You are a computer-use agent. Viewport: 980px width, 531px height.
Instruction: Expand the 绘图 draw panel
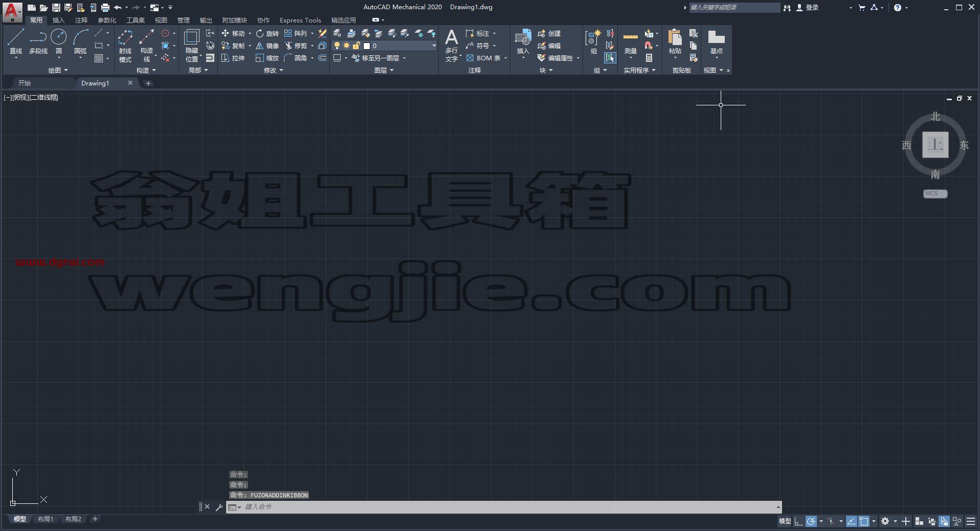pyautogui.click(x=58, y=70)
